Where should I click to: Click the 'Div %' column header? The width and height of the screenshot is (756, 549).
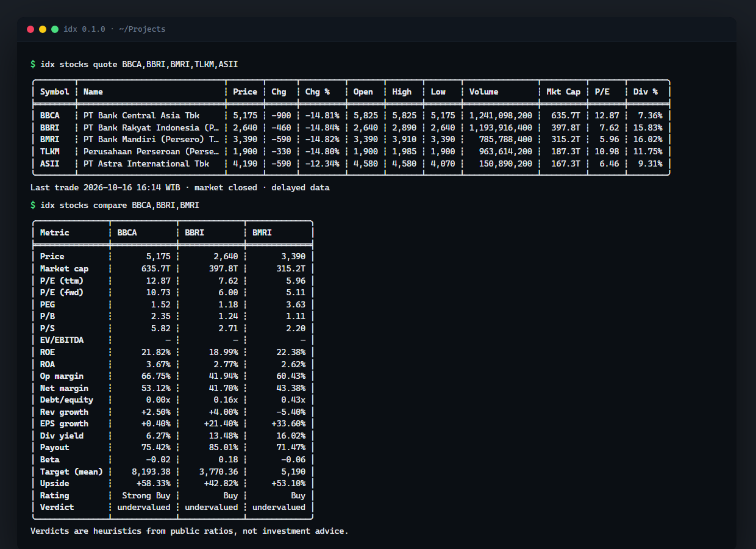pyautogui.click(x=646, y=92)
